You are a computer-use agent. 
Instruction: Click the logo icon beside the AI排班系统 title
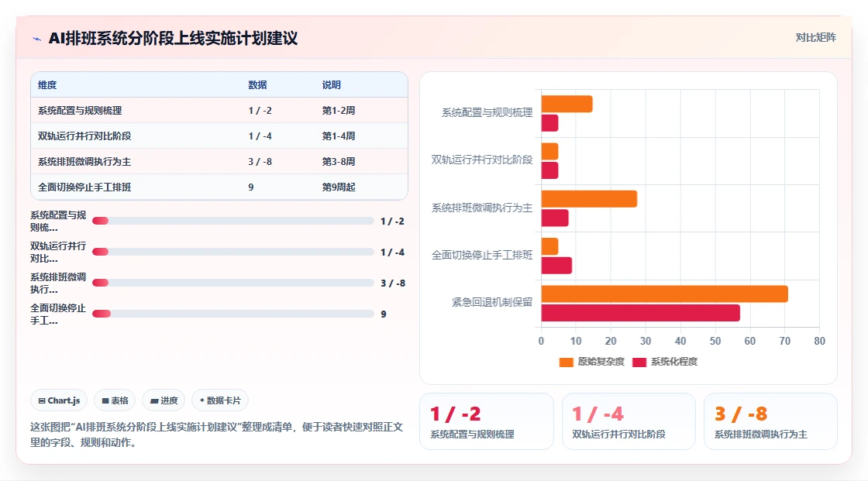(37, 39)
